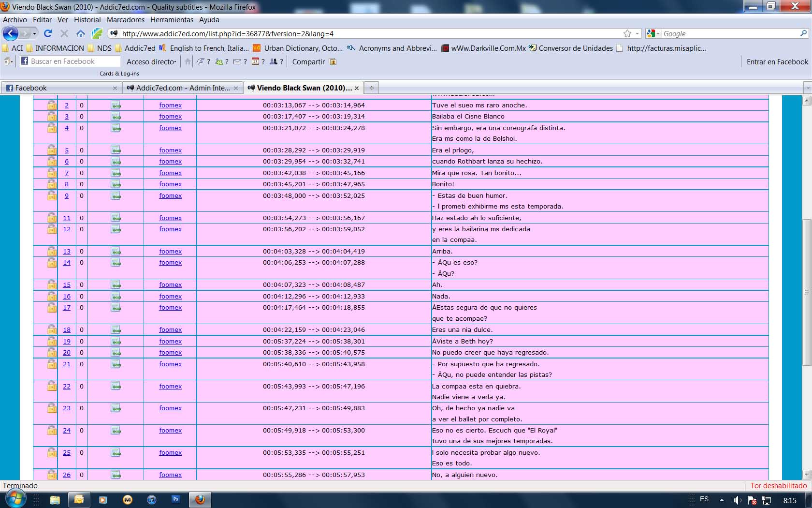Open the back/forward history dropdown arrow
Viewport: 812px width, 508px height.
pyautogui.click(x=34, y=33)
